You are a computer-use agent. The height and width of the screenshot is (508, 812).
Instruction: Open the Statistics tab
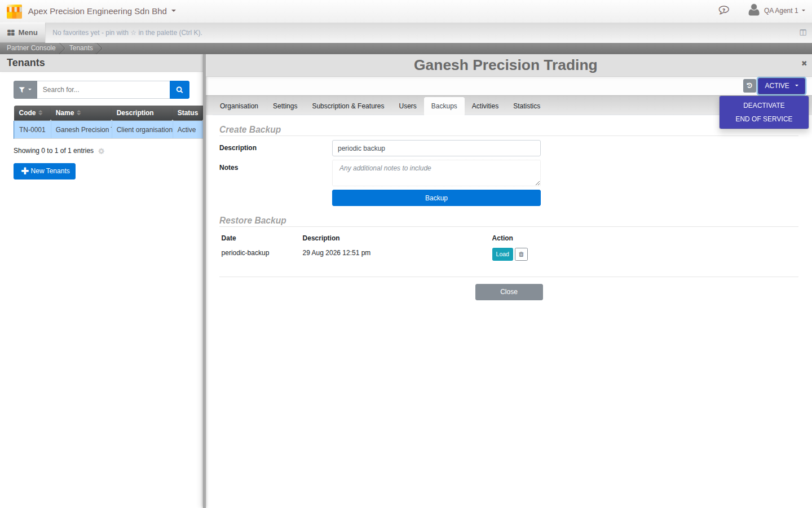tap(527, 106)
